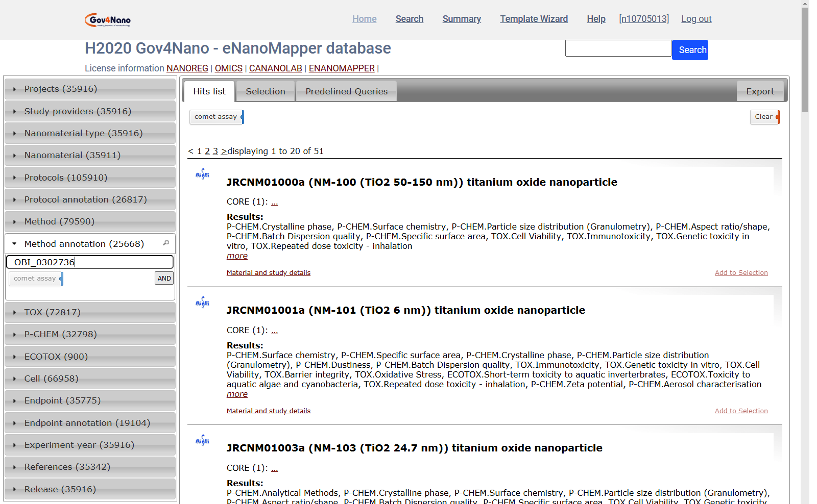This screenshot has height=504, width=817.
Task: Add JRCNM01000a to Selection
Action: point(741,273)
